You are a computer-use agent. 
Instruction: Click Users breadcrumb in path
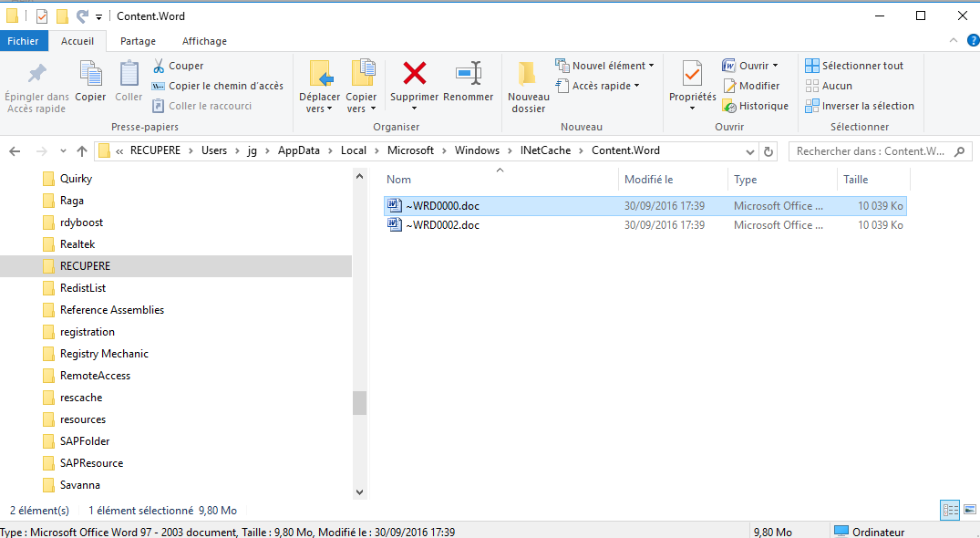(213, 150)
